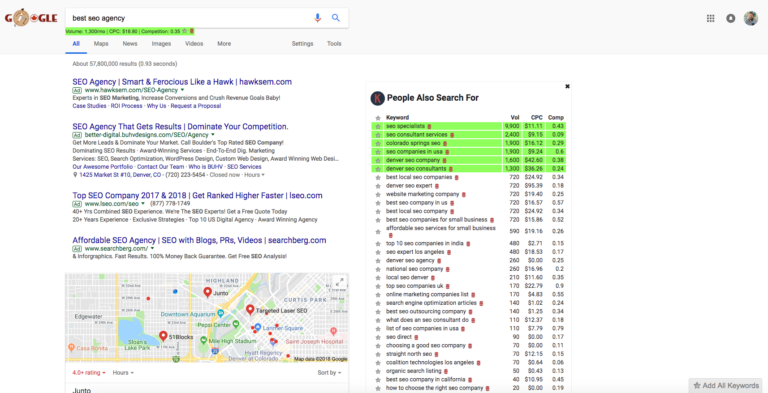Switch to the News tab
The height and width of the screenshot is (393, 768).
coord(130,44)
